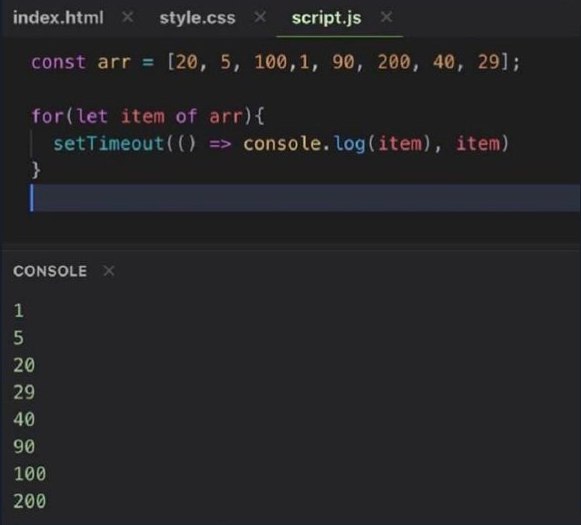
Task: Click the 'of' keyword in the loop
Action: [x=186, y=116]
